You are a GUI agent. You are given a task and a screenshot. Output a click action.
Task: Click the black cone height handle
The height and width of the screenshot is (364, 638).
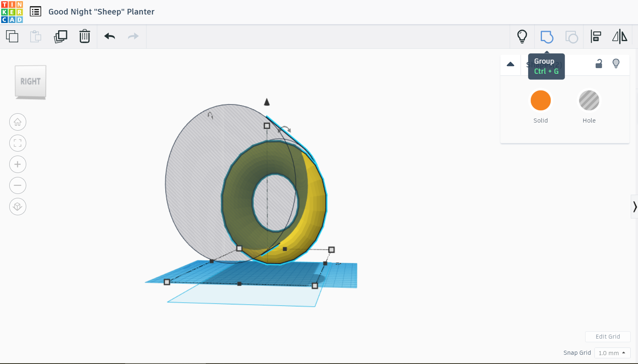(x=267, y=102)
